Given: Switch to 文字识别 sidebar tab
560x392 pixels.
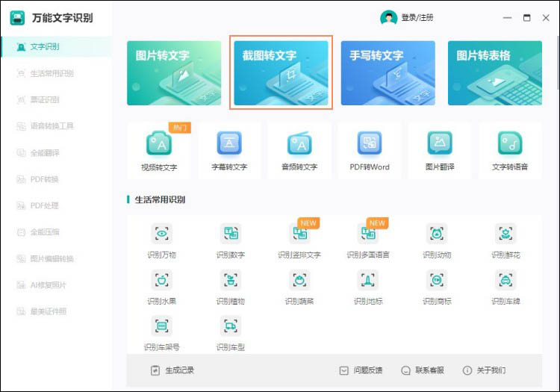Looking at the screenshot, I should click(57, 47).
